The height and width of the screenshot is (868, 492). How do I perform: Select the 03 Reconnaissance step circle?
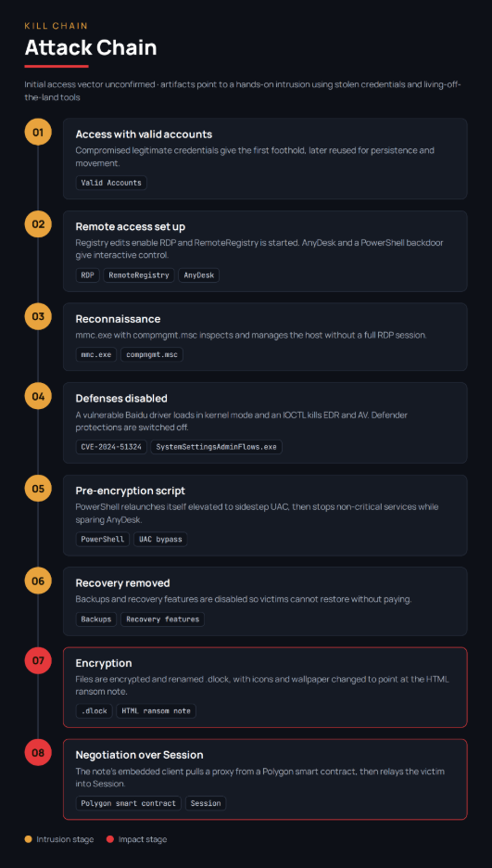tap(38, 316)
